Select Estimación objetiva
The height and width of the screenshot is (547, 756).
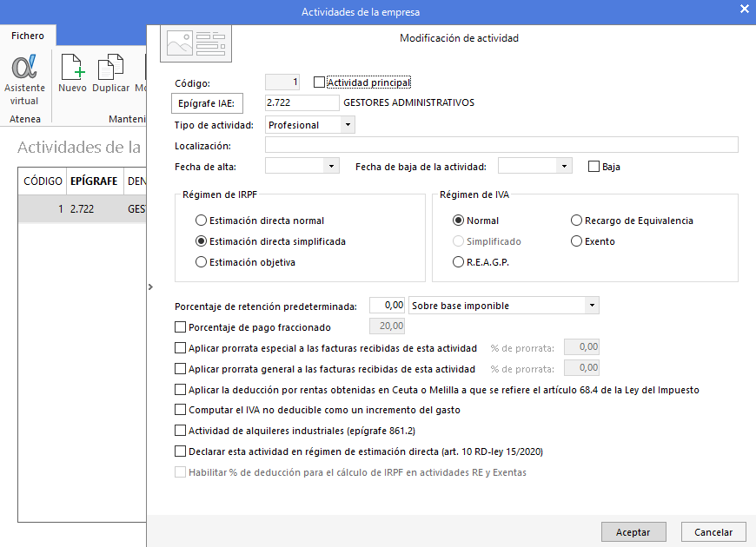(x=201, y=262)
